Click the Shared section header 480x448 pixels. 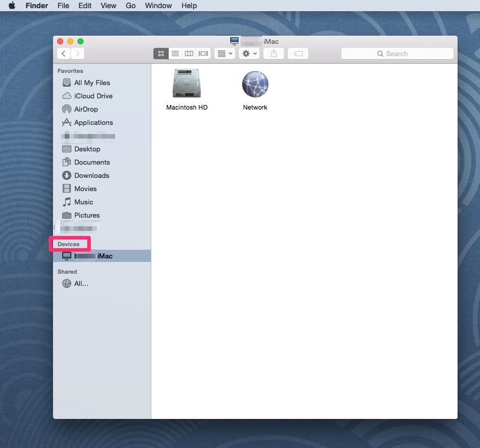coord(67,272)
